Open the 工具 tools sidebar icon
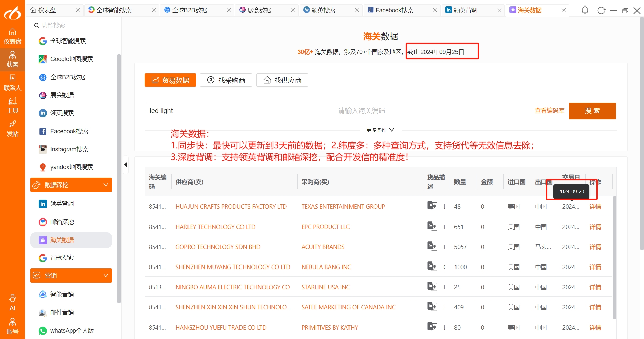Image resolution: width=644 pixels, height=339 pixels. click(12, 106)
